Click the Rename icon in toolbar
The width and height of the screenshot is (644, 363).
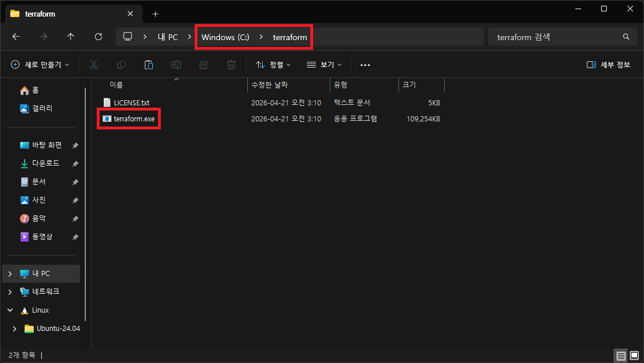(176, 65)
